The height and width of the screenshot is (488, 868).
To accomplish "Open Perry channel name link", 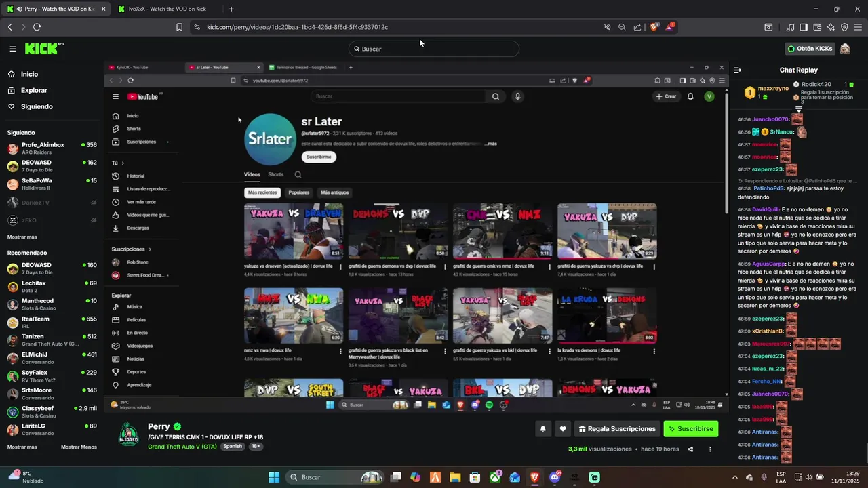I will (159, 426).
